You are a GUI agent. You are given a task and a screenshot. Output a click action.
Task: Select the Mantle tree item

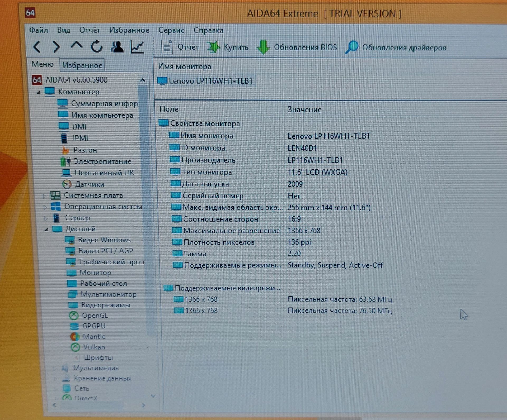(x=88, y=337)
